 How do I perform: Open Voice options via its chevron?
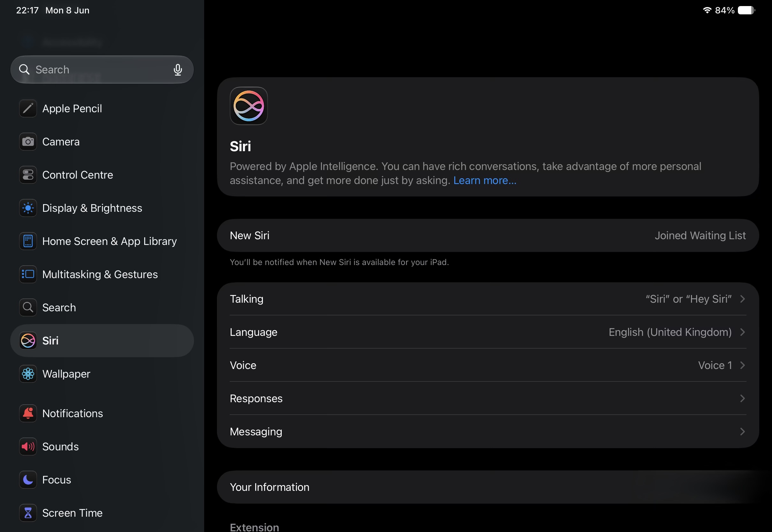(x=743, y=365)
